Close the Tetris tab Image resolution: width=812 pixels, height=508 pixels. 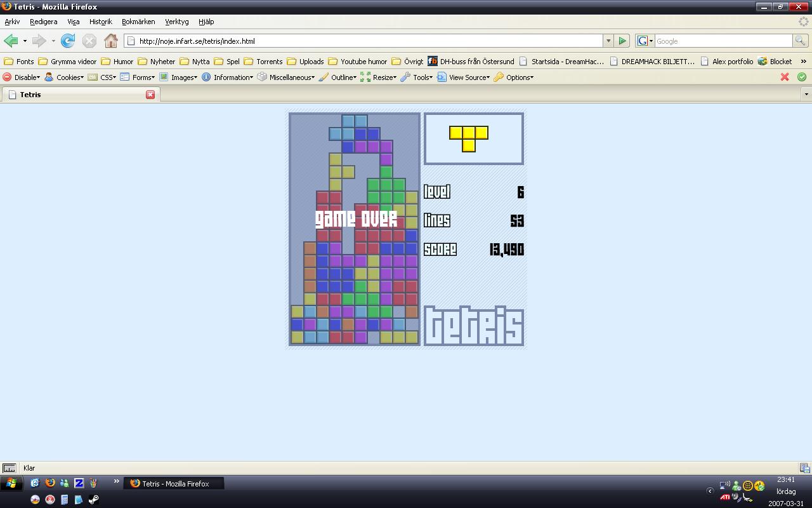pos(150,95)
